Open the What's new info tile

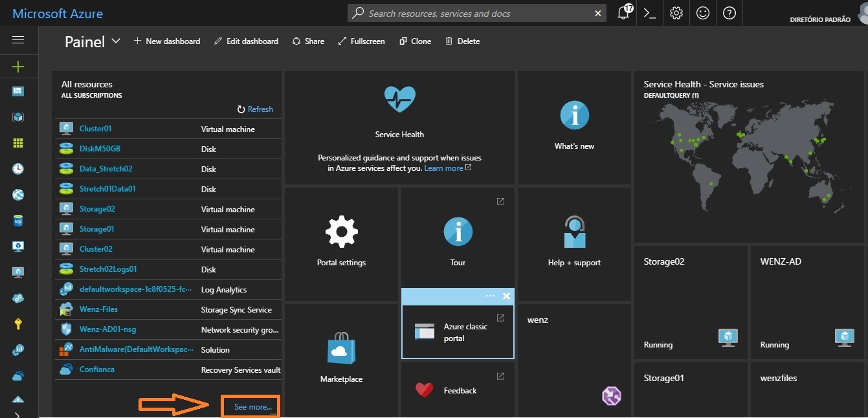(574, 128)
